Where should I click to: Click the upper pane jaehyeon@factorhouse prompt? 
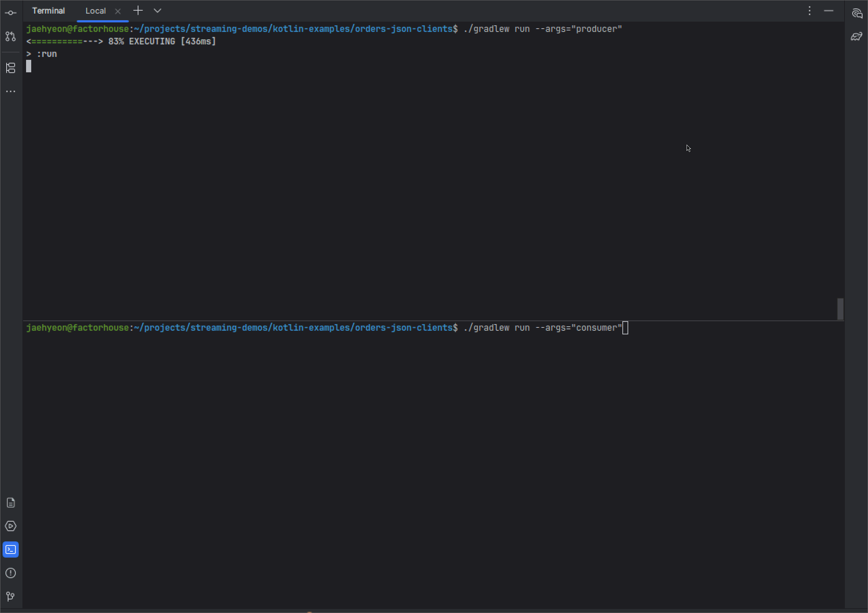point(77,29)
